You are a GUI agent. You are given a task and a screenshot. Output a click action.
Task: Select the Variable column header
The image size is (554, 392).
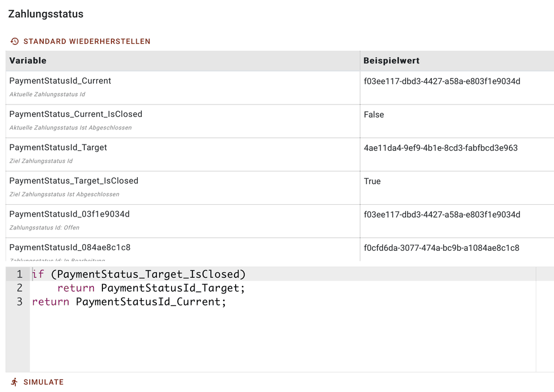coord(28,61)
